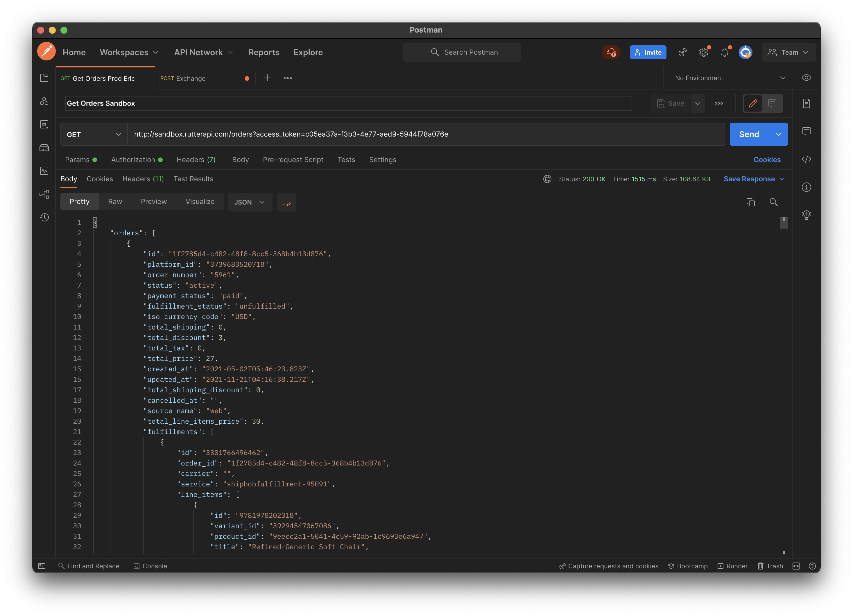Image resolution: width=853 pixels, height=616 pixels.
Task: Click the Invite button
Action: 648,52
